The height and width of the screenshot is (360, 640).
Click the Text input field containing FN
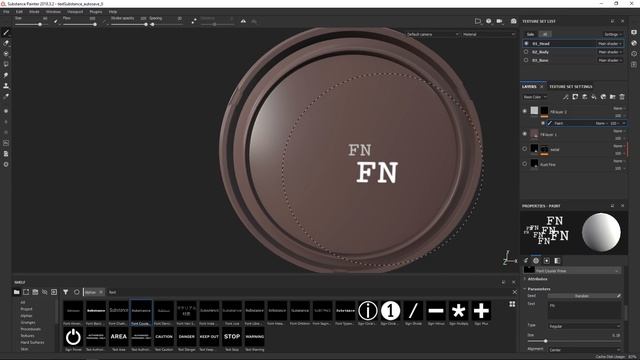(584, 310)
